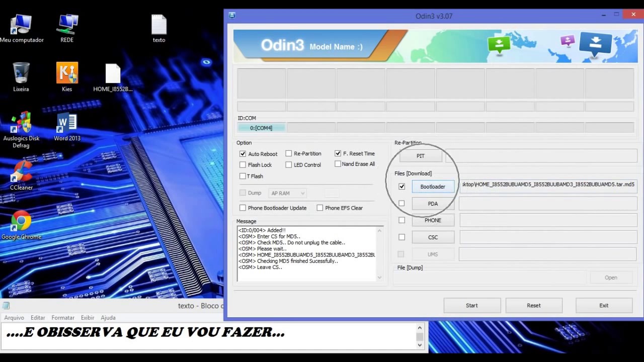
Task: Uncheck the Bootloader file checkbox
Action: coord(401,187)
